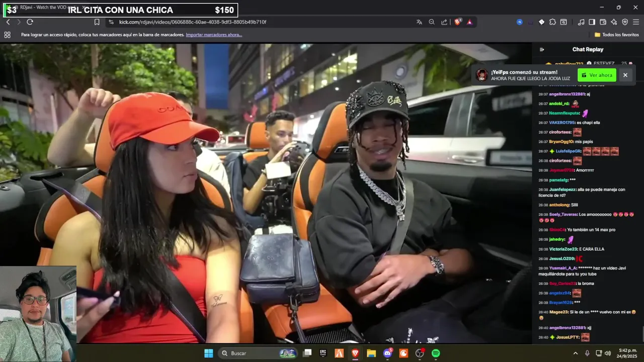Screen dimensions: 644x362
Task: Open the browser hamburger main menu
Action: pyautogui.click(x=636, y=22)
